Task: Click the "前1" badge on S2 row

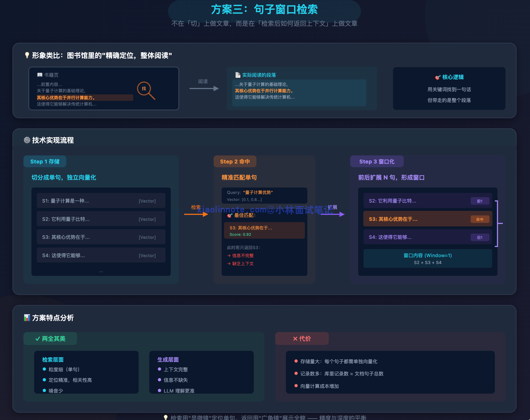Action: [x=480, y=201]
